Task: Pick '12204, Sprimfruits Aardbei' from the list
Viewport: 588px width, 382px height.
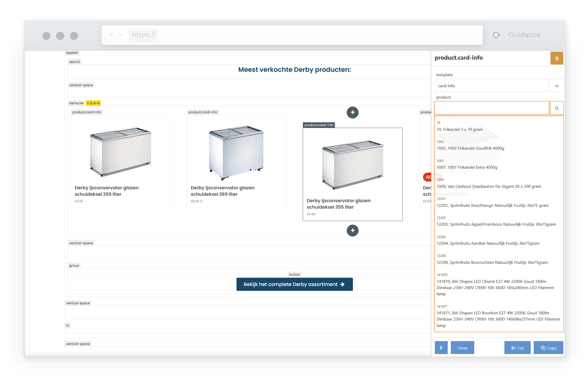Action: pos(488,243)
